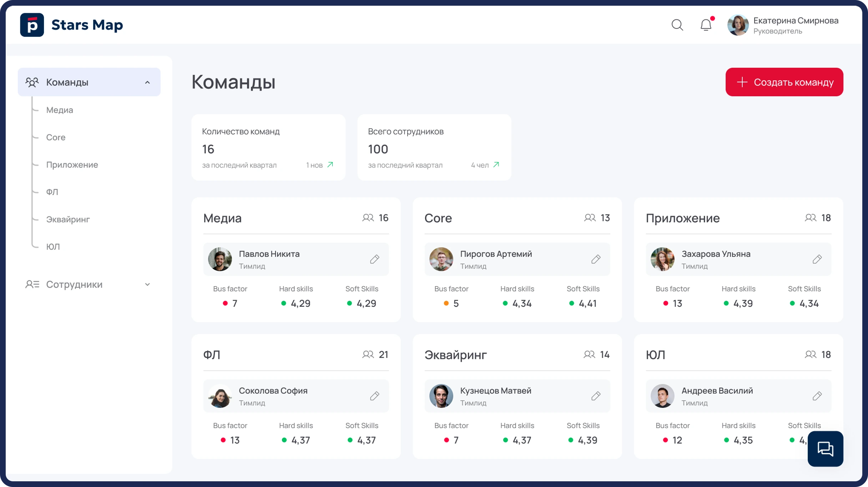
Task: Open the Эквайринг team card title
Action: click(455, 355)
